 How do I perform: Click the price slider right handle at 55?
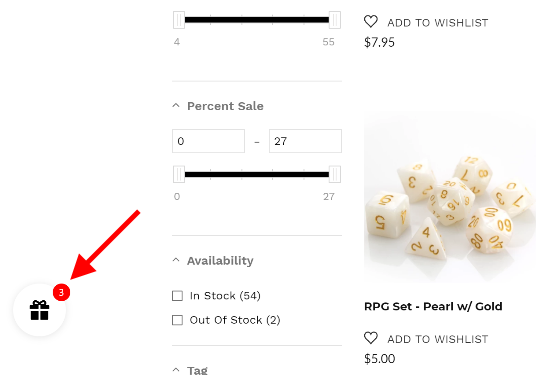click(x=335, y=20)
